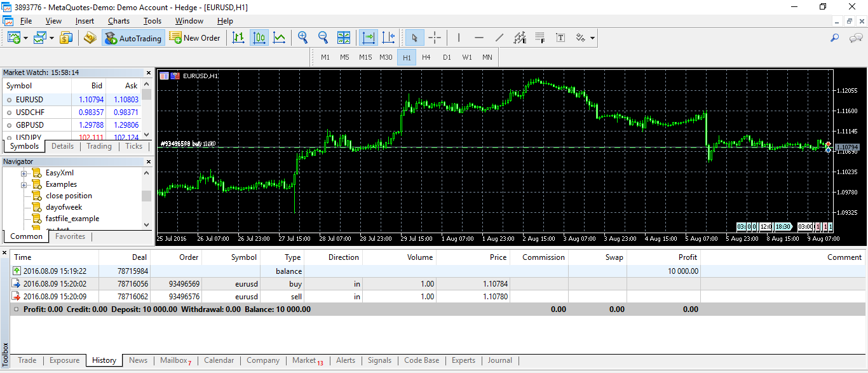868x373 pixels.
Task: Open the new chart toolbar icon
Action: tap(14, 38)
